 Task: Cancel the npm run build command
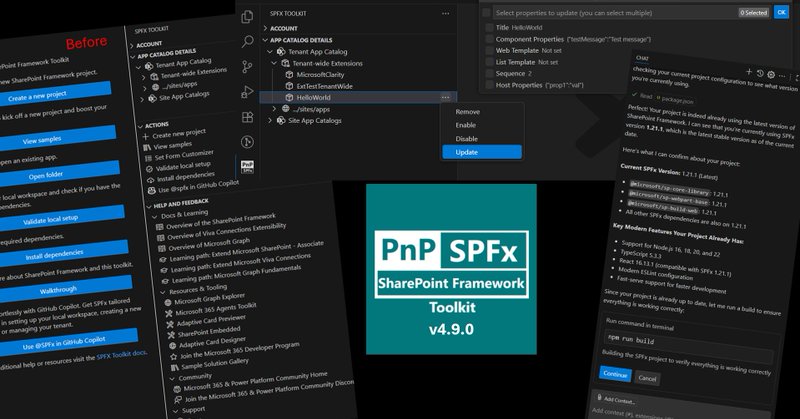click(x=647, y=378)
